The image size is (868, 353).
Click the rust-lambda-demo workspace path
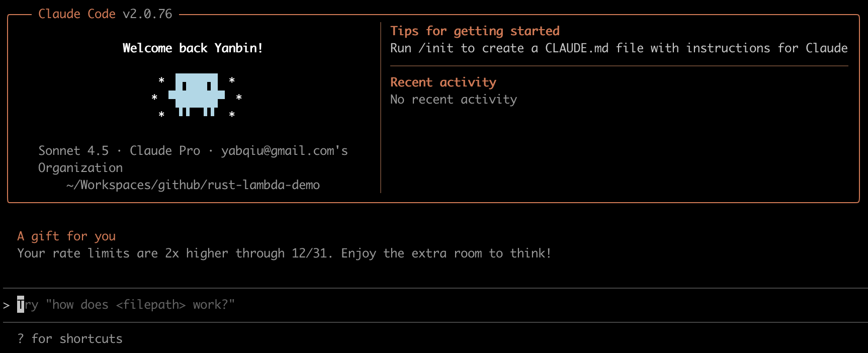pyautogui.click(x=193, y=185)
